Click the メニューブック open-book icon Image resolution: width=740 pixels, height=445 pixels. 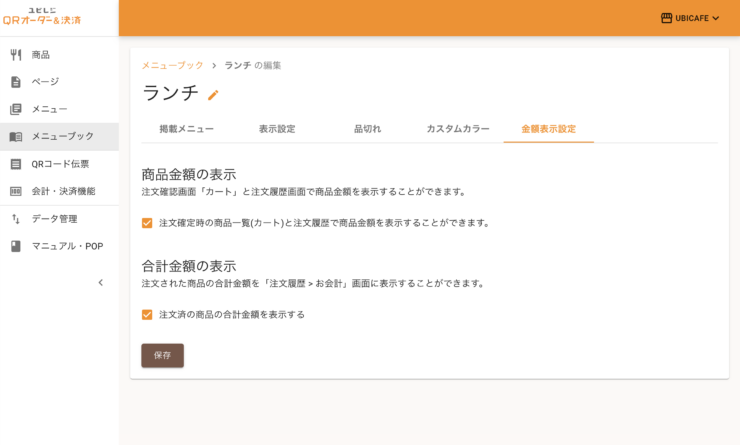(16, 136)
